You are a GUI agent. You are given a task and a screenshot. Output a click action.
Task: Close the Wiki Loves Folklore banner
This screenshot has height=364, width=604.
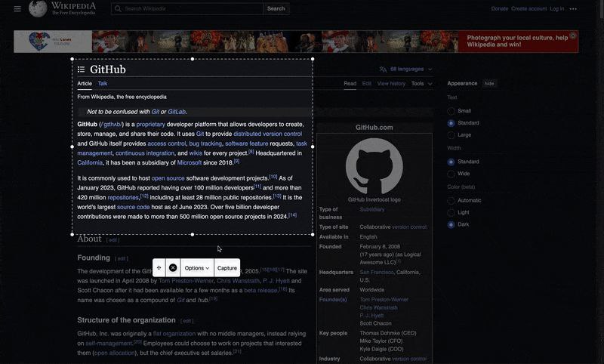point(572,35)
